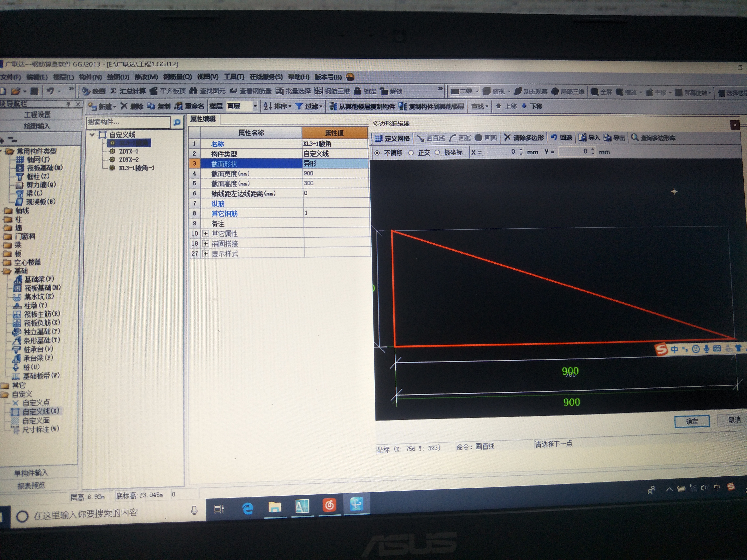The height and width of the screenshot is (560, 747).
Task: Open 查询多边形库 polygon library search
Action: point(653,137)
